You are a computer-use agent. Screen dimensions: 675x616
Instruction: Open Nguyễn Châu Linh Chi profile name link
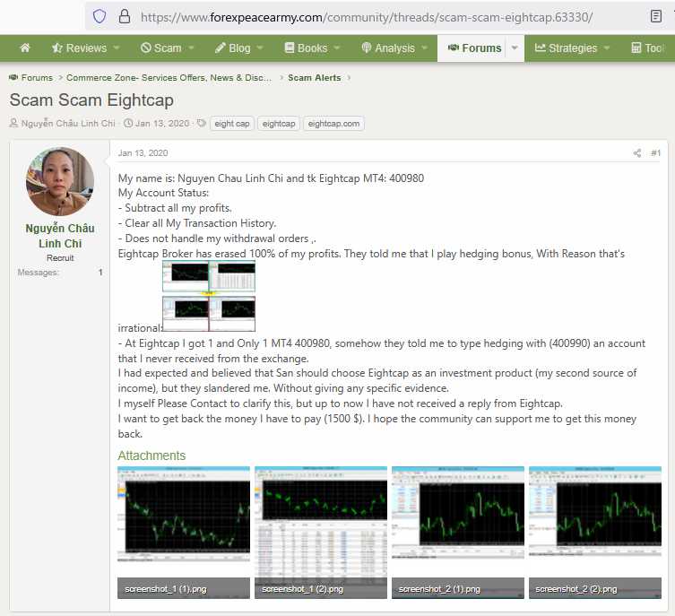(60, 236)
